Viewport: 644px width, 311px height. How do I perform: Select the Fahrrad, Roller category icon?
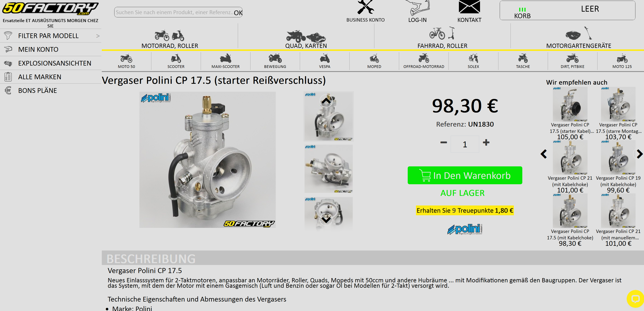point(442,33)
